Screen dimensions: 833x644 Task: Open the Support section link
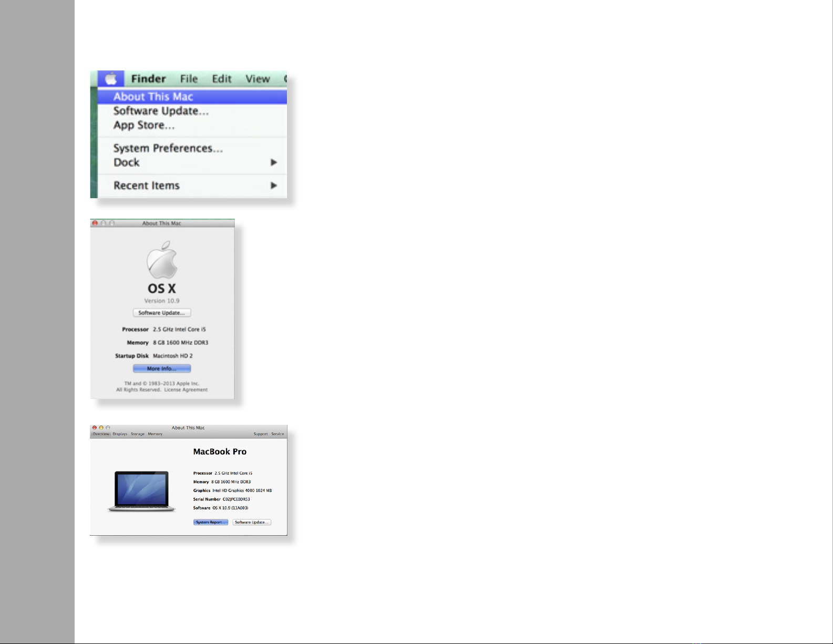261,434
